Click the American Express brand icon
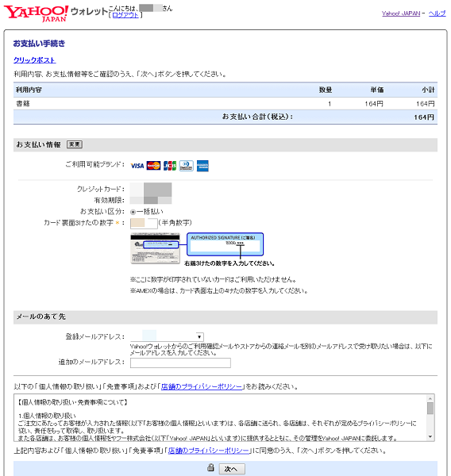Screen dimensions: 451x476 pyautogui.click(x=202, y=166)
